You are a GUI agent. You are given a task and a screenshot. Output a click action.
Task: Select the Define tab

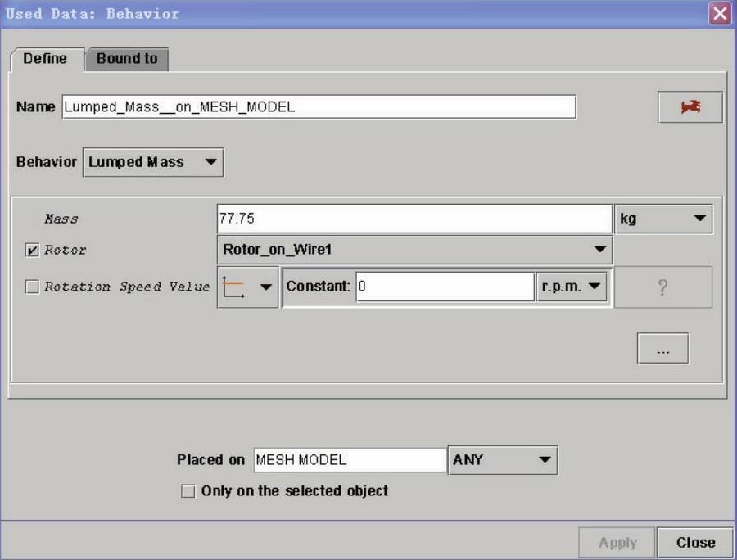click(x=46, y=59)
